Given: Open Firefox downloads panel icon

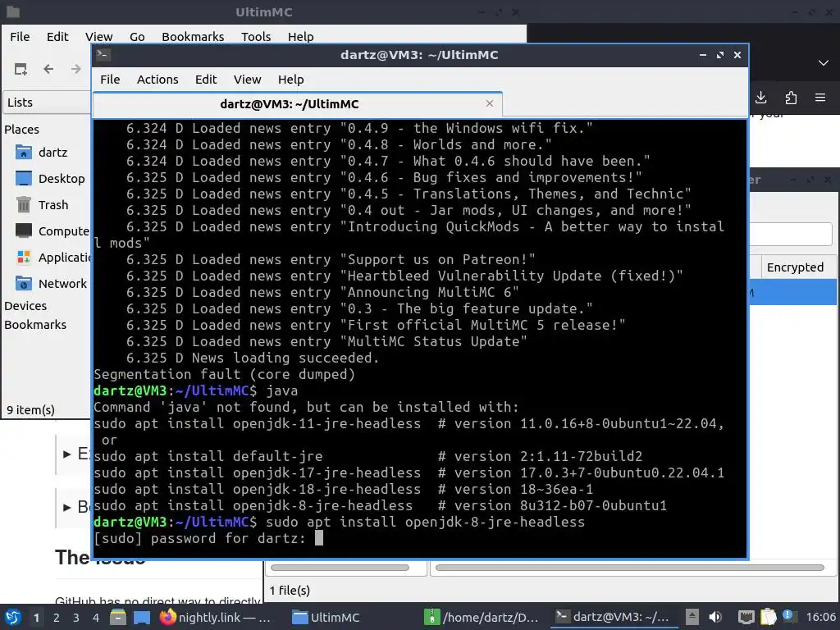Looking at the screenshot, I should [760, 98].
